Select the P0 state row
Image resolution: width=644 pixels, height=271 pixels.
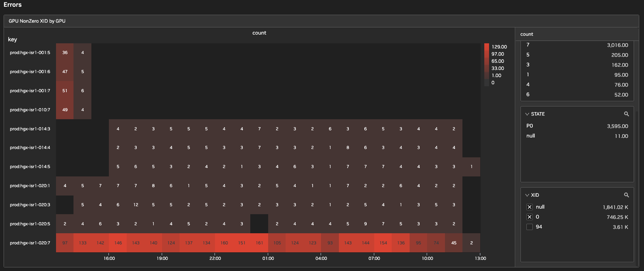pyautogui.click(x=577, y=126)
